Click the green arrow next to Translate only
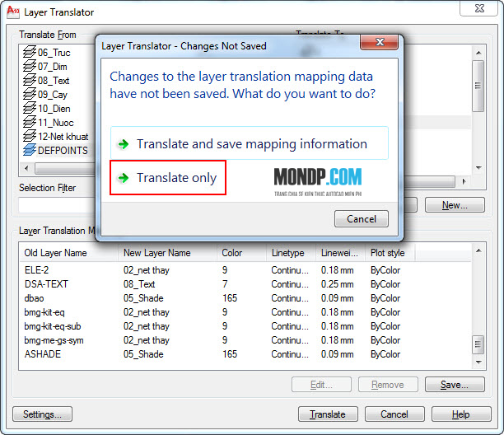Viewport: 504px width, 435px height. coord(123,177)
